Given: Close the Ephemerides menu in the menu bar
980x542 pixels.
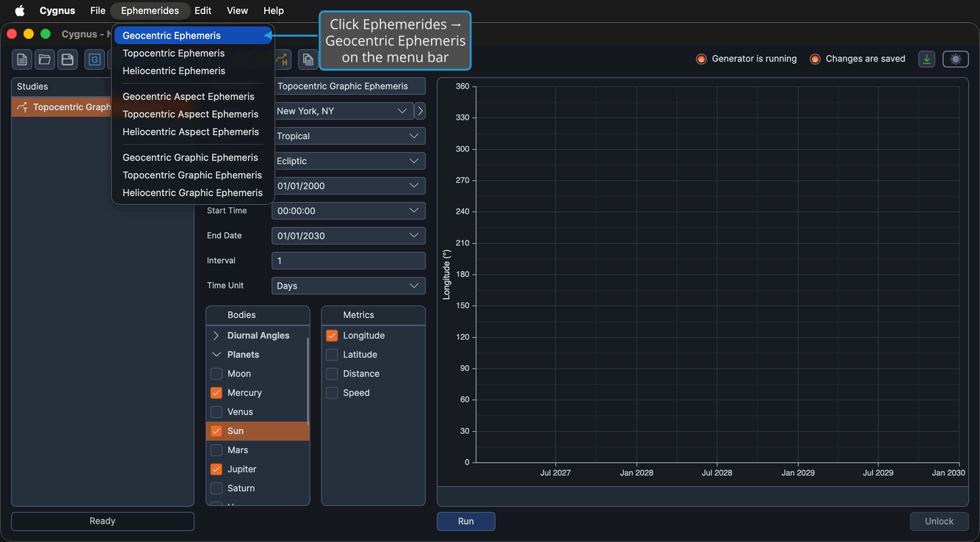Looking at the screenshot, I should [x=150, y=11].
